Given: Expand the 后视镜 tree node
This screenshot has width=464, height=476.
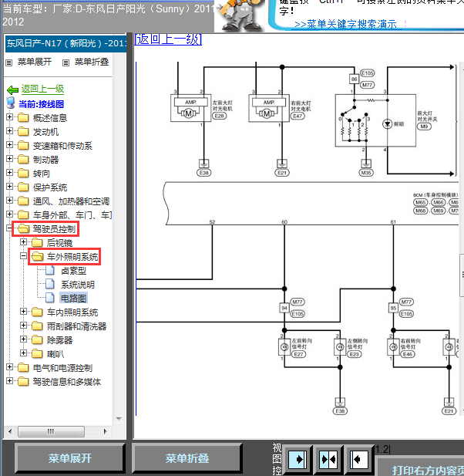Looking at the screenshot, I should click(x=23, y=242).
